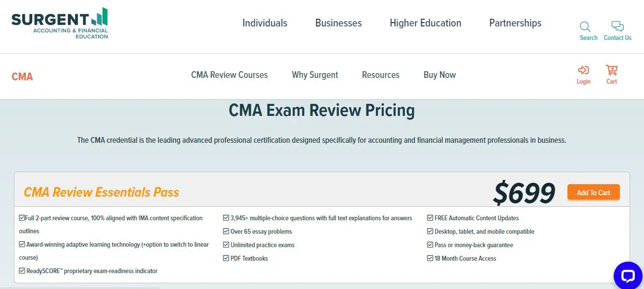The height and width of the screenshot is (289, 644).
Task: Toggle the Over 65 essay problems checkbox
Action: [226, 231]
